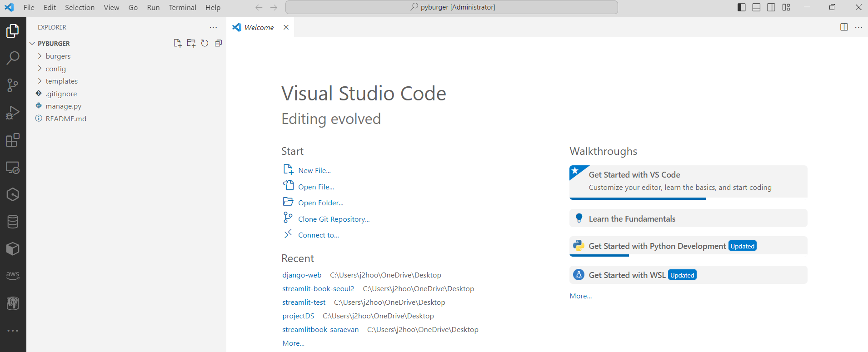Open the Run menu
The height and width of the screenshot is (352, 868).
point(154,7)
